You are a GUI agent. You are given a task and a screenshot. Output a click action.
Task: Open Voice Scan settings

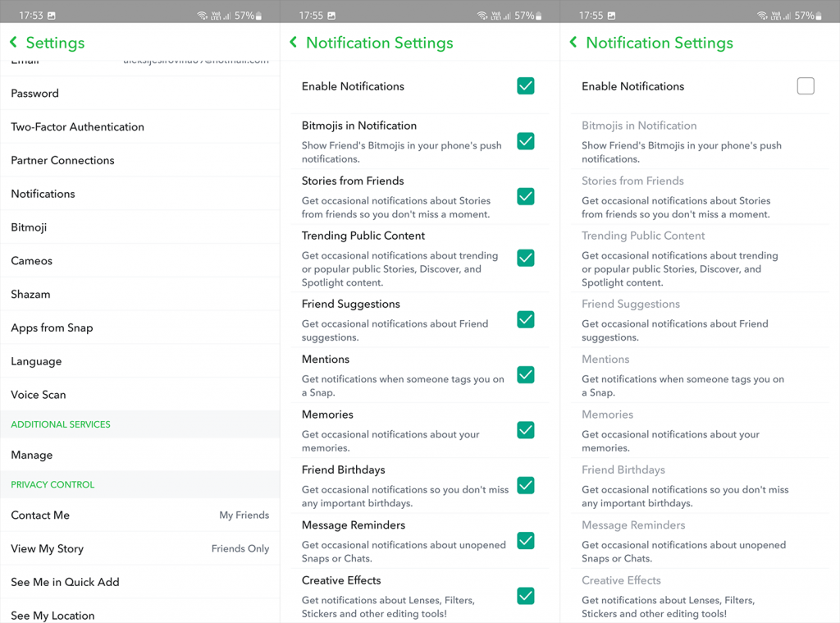pos(139,395)
